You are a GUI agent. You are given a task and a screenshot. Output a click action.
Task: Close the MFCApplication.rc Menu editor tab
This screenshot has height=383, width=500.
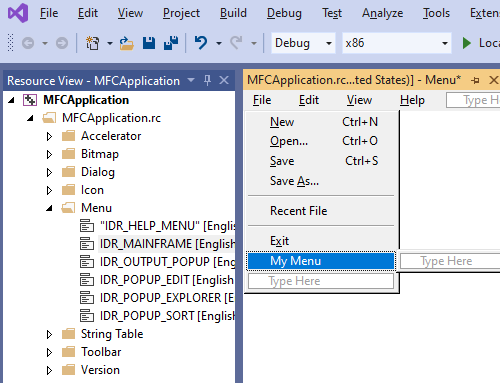point(494,80)
